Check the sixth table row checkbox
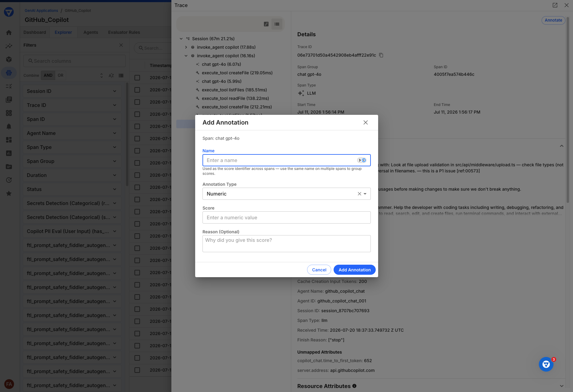 click(x=137, y=139)
